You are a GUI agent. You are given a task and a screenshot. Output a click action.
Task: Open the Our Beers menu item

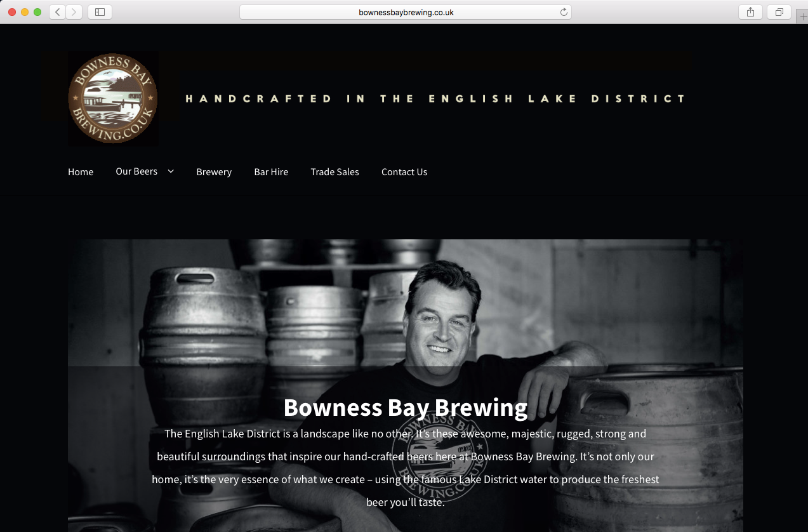click(x=136, y=171)
